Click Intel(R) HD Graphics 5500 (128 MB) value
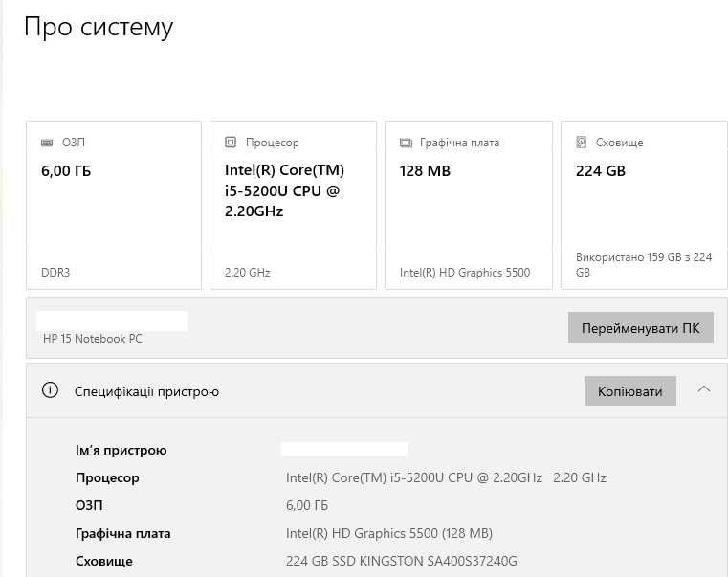The width and height of the screenshot is (728, 577). pyautogui.click(x=389, y=533)
